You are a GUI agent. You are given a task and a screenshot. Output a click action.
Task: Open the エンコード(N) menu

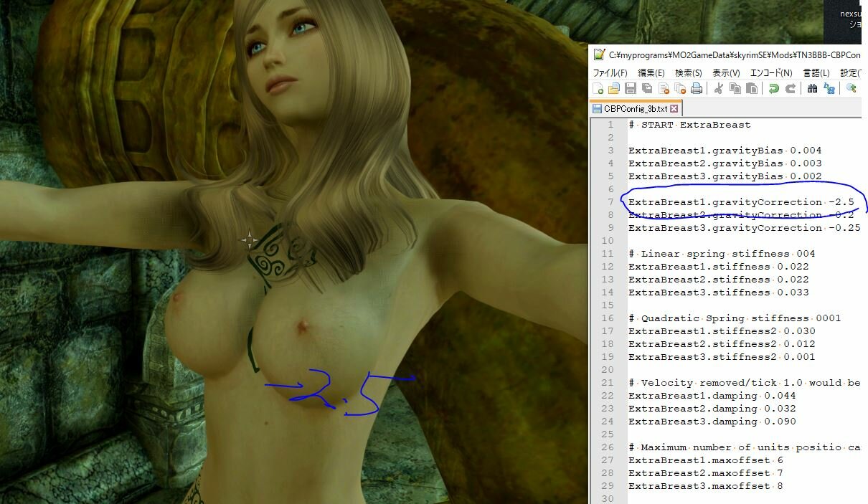coord(771,72)
